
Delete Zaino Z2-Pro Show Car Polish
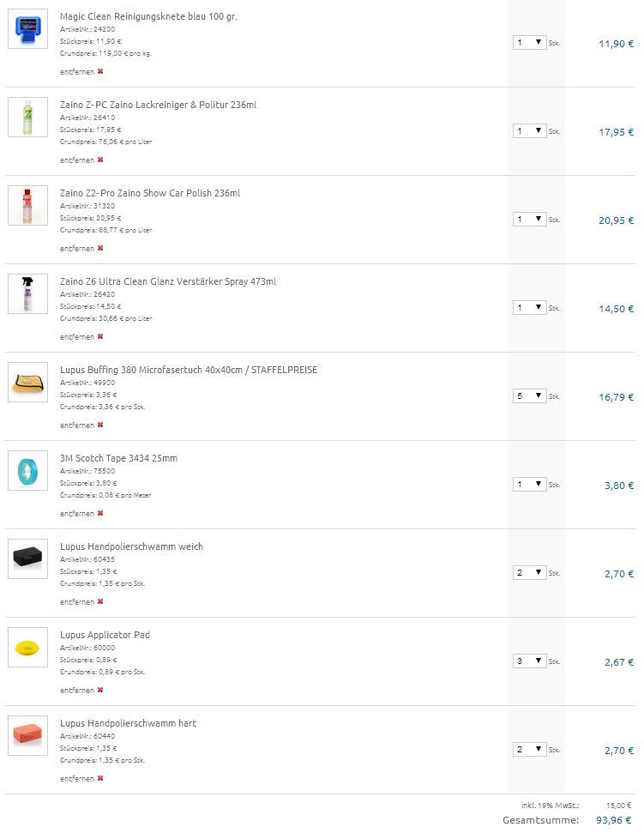pos(100,249)
